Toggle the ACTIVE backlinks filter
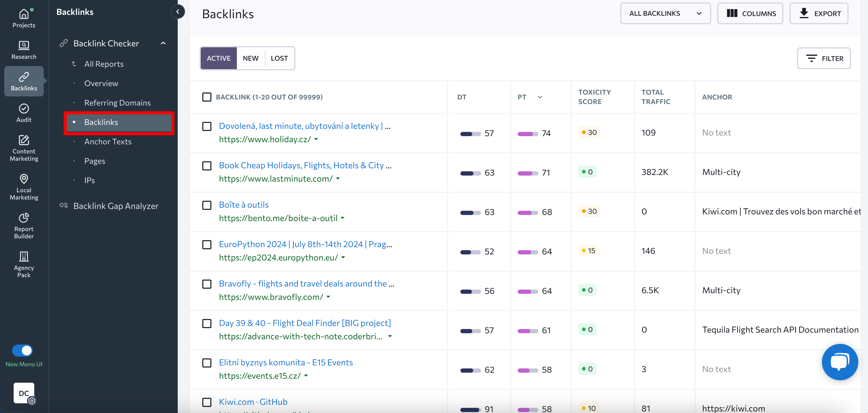868x413 pixels. click(219, 58)
